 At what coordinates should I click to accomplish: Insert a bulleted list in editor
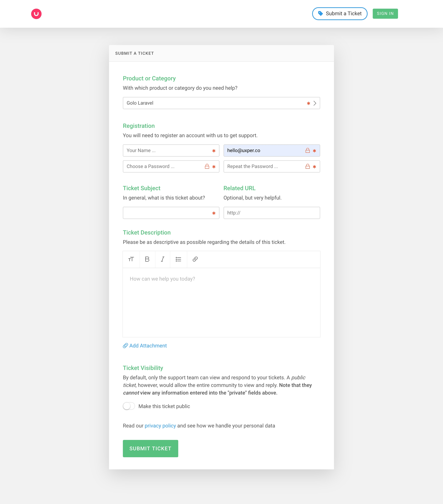178,259
